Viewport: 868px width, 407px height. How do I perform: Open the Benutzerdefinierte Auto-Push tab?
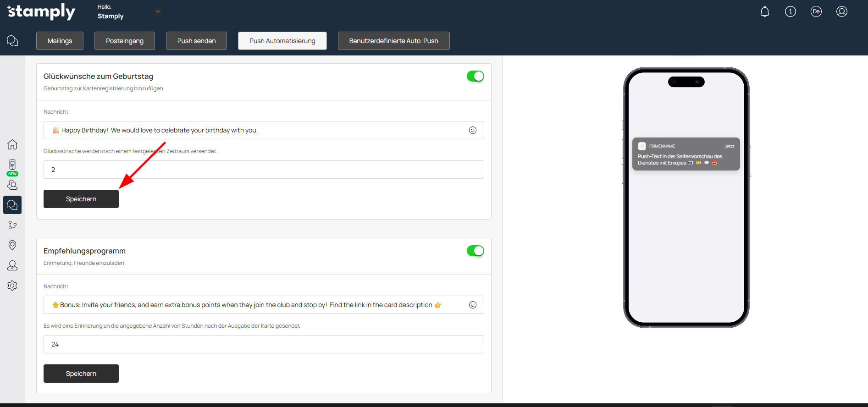pyautogui.click(x=393, y=41)
